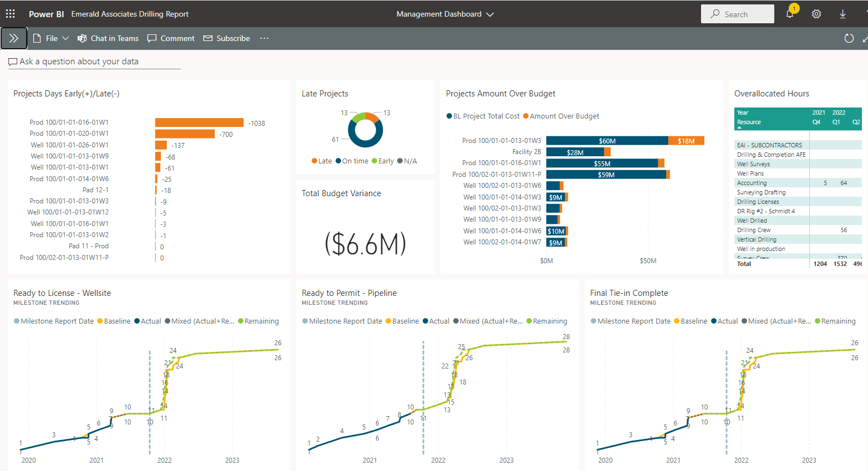
Task: Open the settings gear
Action: click(x=816, y=14)
